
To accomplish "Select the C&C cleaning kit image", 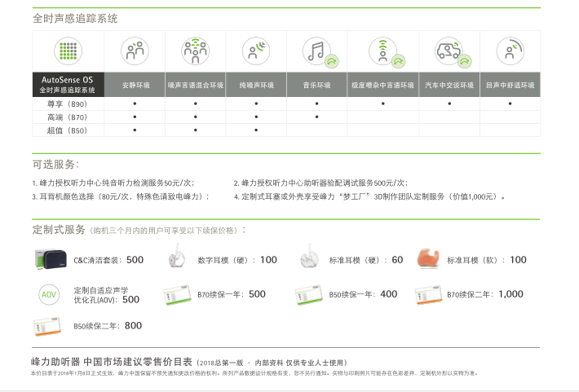I will pyautogui.click(x=51, y=259).
